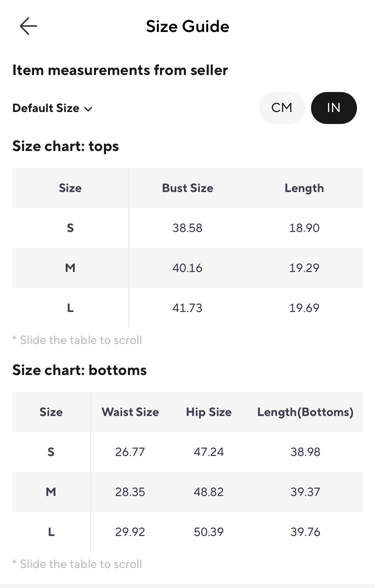Click the chevron next to Default Size
The image size is (375, 588).
tap(88, 109)
